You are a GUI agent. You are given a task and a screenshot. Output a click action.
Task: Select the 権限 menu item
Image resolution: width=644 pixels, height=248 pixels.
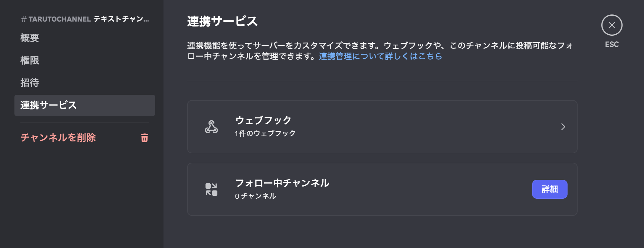(x=29, y=60)
